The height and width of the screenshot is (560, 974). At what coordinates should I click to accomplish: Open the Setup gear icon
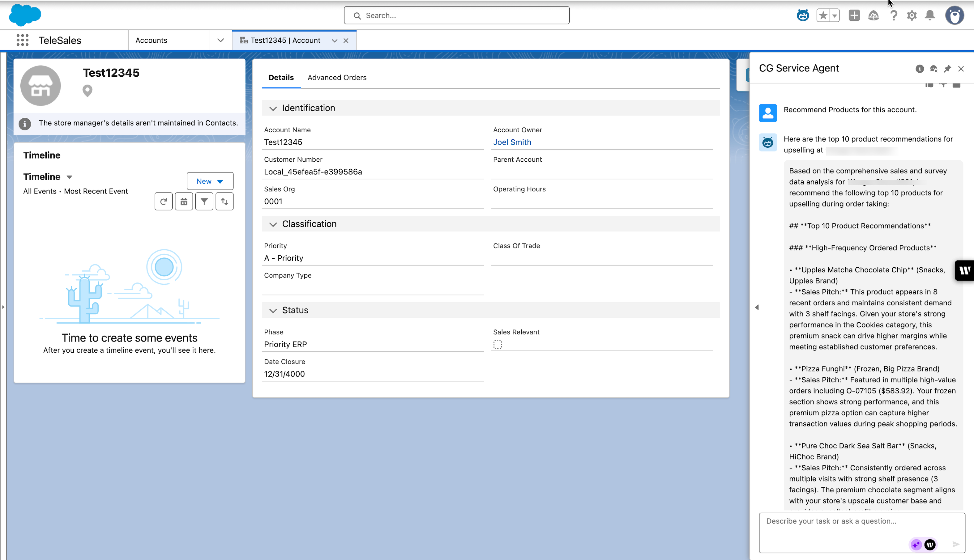pos(912,15)
